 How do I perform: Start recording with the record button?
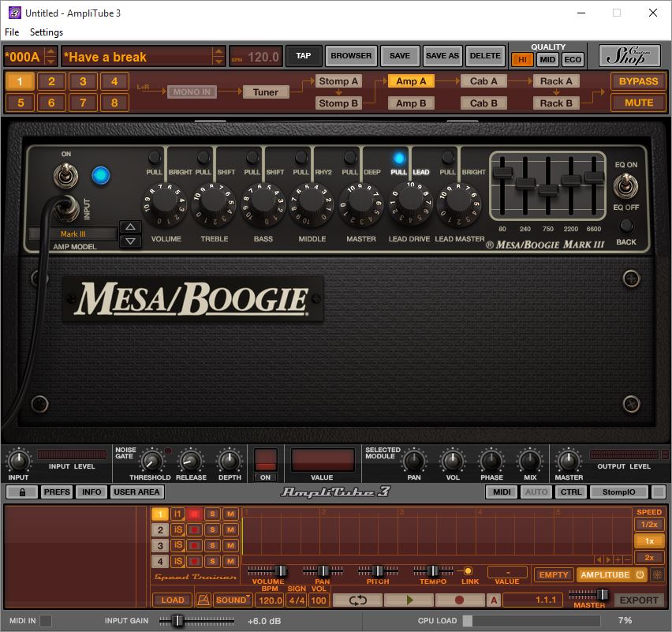click(x=459, y=600)
